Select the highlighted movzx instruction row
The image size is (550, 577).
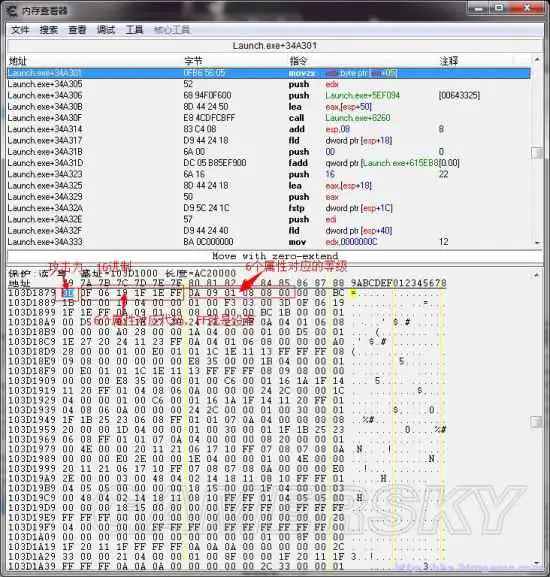(x=269, y=73)
